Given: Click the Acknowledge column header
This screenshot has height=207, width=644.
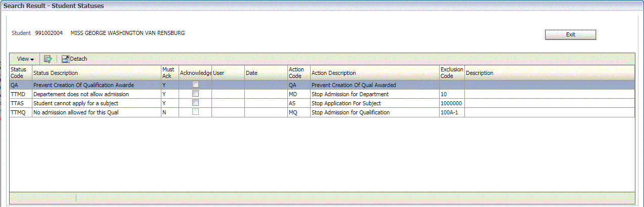Looking at the screenshot, I should [195, 73].
